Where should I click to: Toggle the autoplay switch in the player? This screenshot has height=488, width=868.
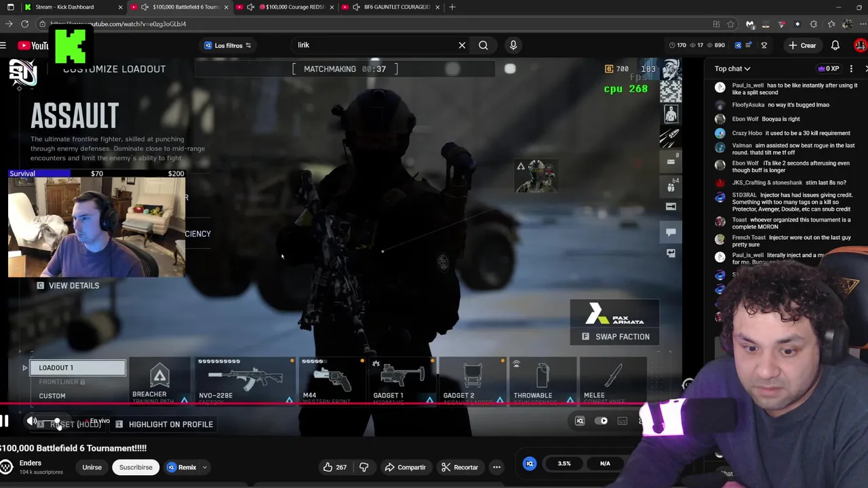click(x=601, y=421)
